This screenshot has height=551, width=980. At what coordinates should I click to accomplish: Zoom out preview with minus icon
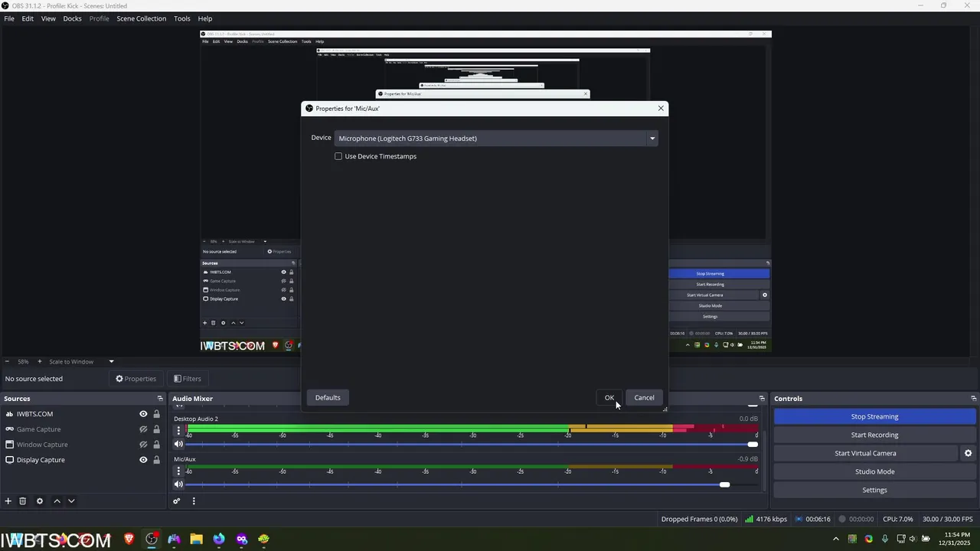pyautogui.click(x=7, y=361)
